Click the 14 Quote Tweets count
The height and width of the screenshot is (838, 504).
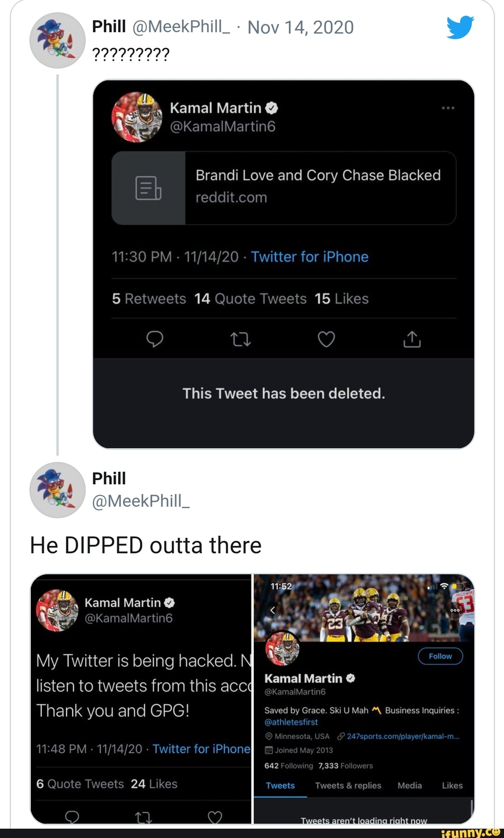tap(251, 299)
